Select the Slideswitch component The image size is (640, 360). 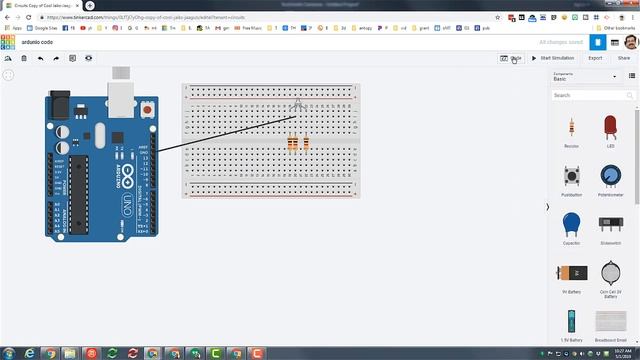point(611,229)
